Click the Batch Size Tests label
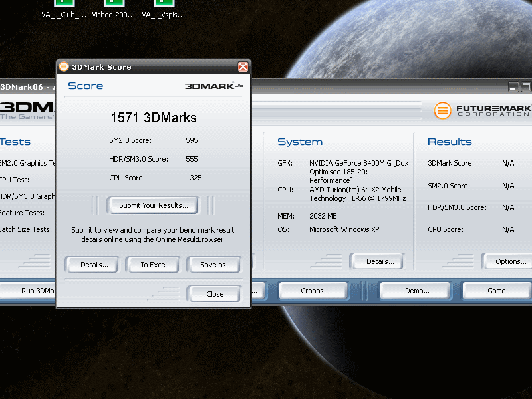 [x=26, y=229]
